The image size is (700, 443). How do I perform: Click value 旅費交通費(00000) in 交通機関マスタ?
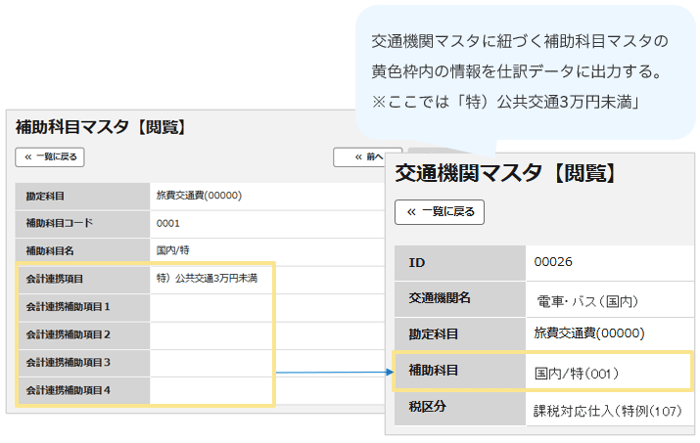589,334
